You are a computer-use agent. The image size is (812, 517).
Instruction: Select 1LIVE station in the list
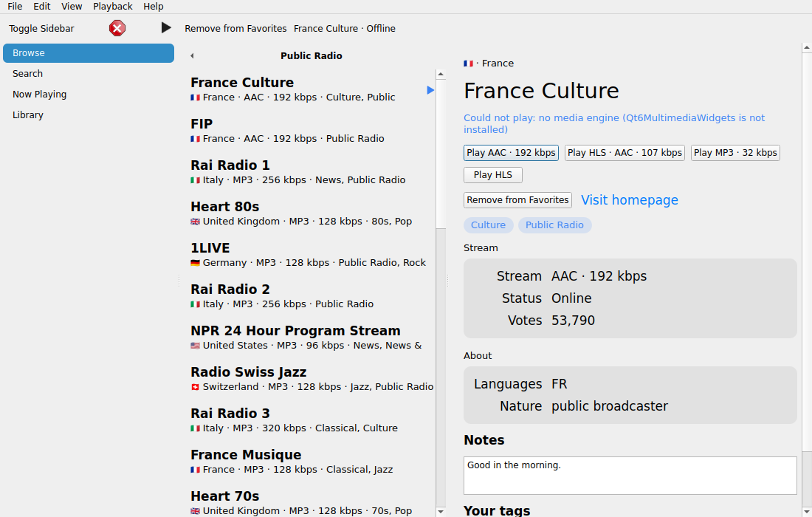pos(312,256)
